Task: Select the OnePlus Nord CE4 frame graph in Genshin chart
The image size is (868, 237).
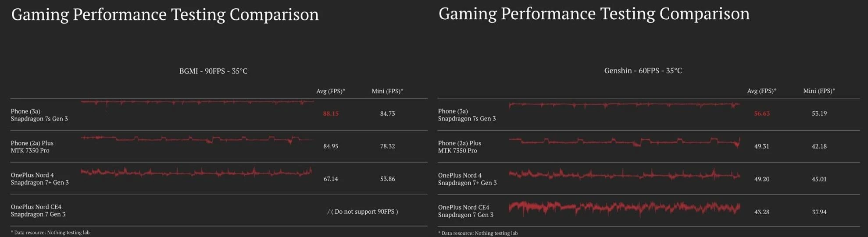Action: [x=624, y=208]
